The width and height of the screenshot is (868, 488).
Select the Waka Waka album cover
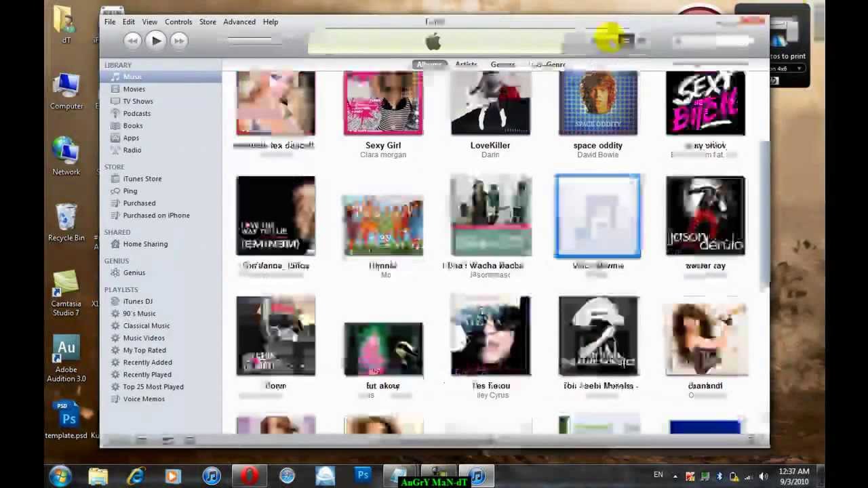(x=491, y=216)
